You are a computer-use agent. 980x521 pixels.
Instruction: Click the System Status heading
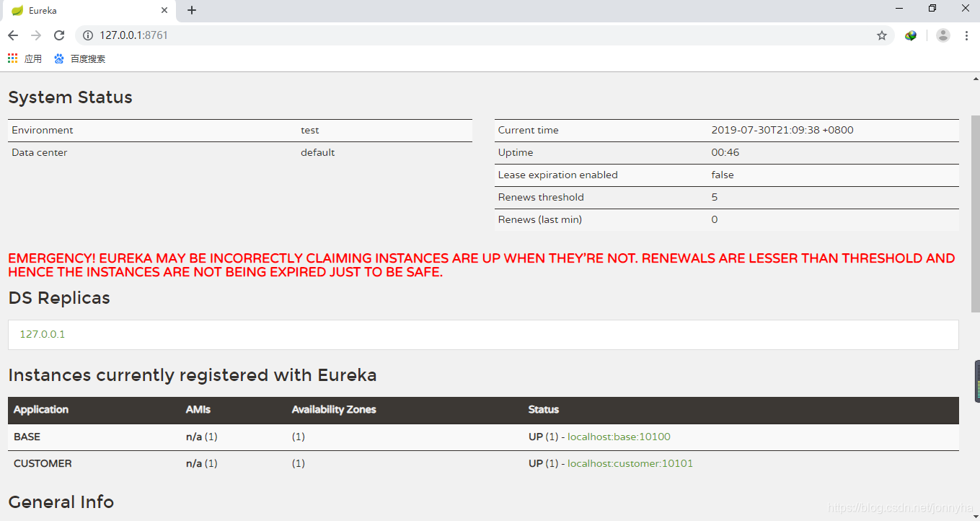coord(71,97)
